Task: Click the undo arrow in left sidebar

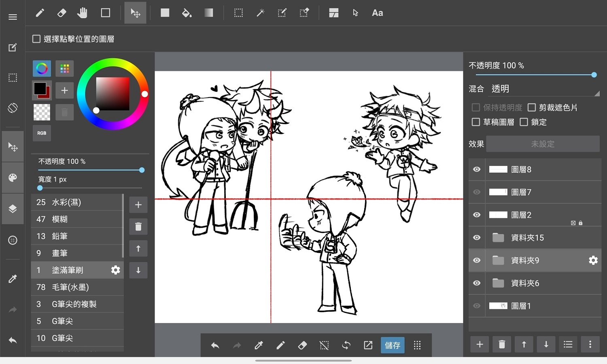Action: pyautogui.click(x=13, y=341)
